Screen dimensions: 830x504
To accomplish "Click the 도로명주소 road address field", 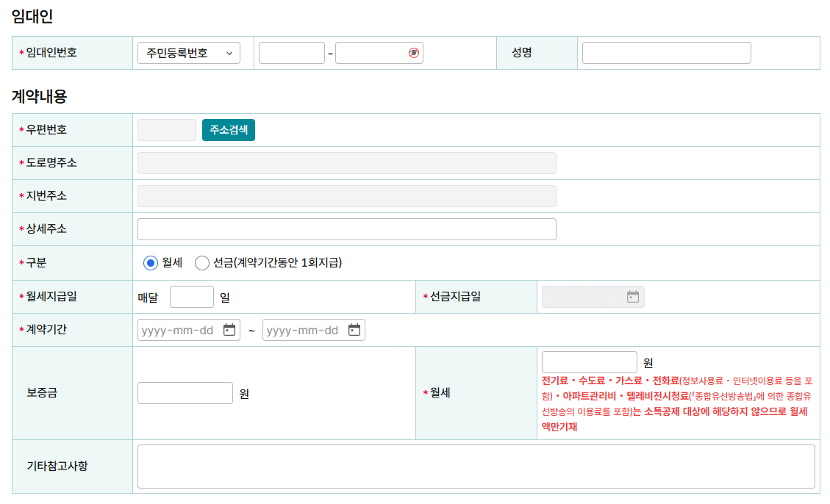I will click(x=346, y=163).
